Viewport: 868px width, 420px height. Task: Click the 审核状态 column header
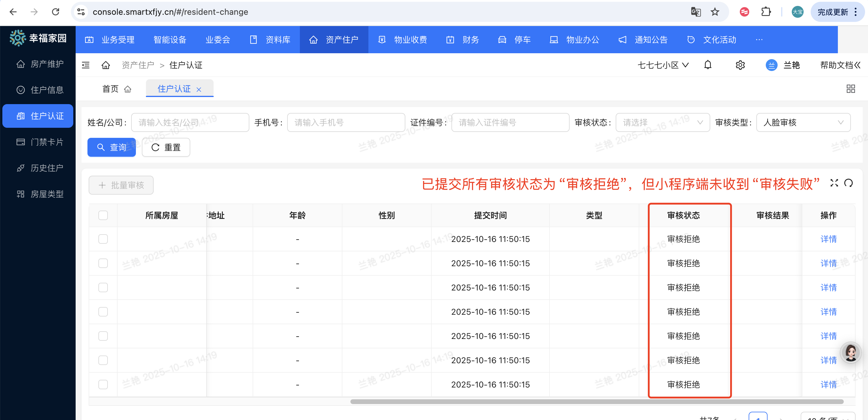pyautogui.click(x=683, y=215)
